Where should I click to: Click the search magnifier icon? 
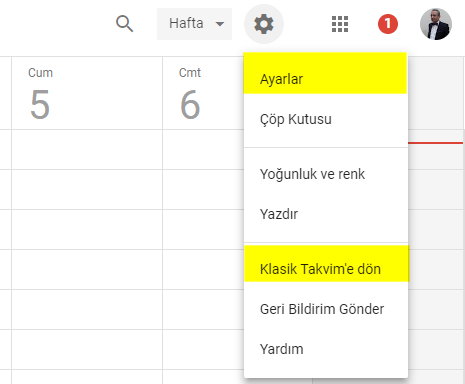coord(124,24)
